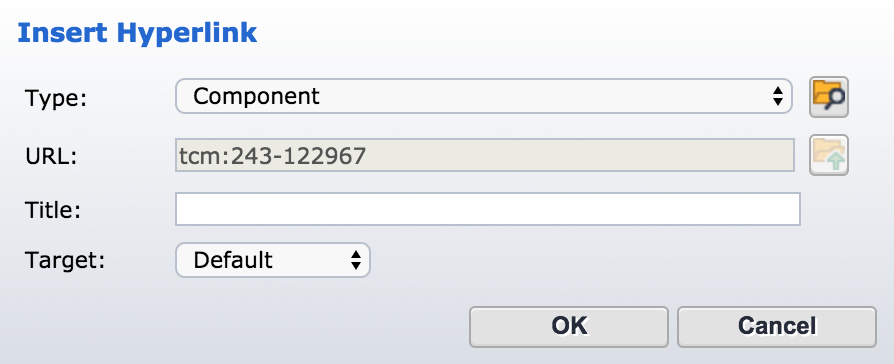This screenshot has width=894, height=364.
Task: Open the browse for component folder icon
Action: pyautogui.click(x=829, y=97)
